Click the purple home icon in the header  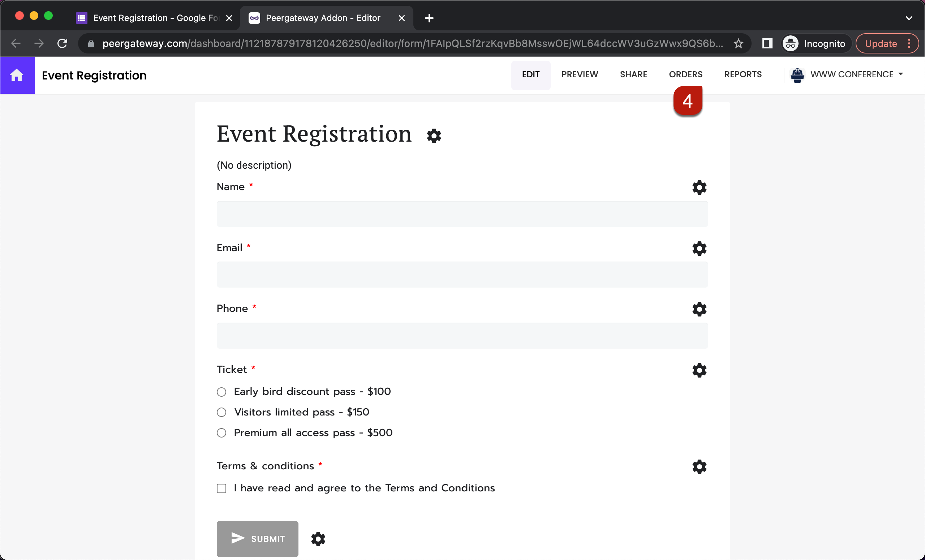tap(17, 75)
